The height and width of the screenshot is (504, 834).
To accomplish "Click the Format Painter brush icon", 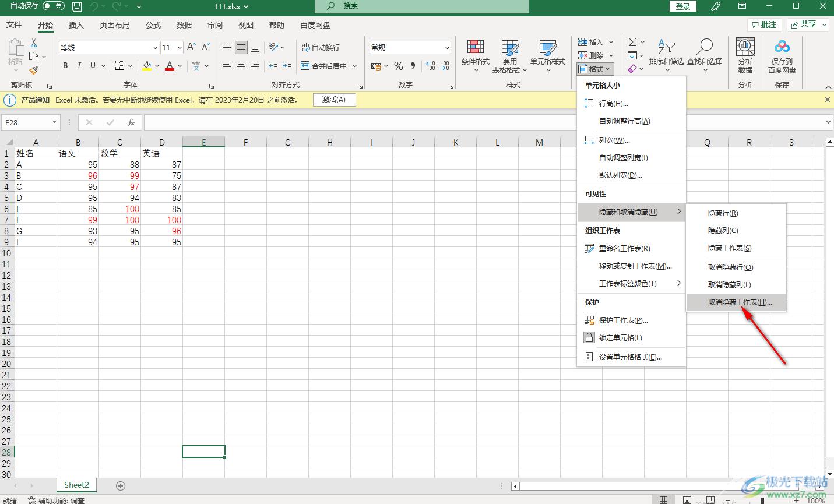I will (34, 70).
